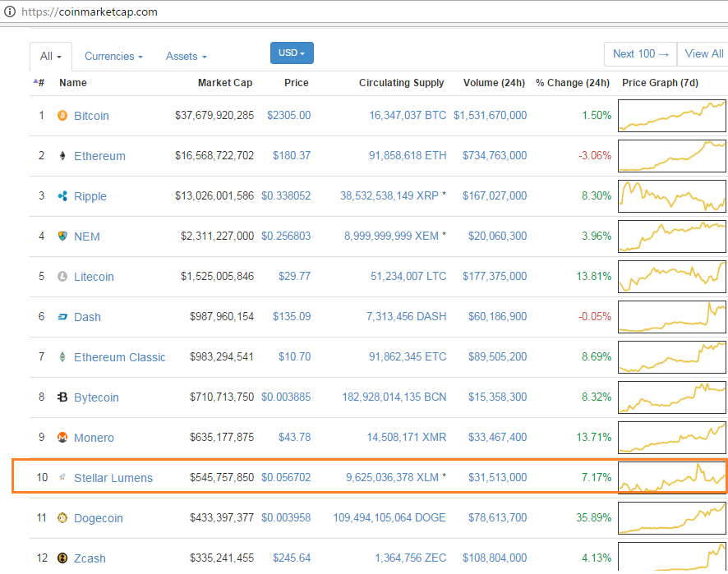This screenshot has width=728, height=574.
Task: Click the Ethereum Classic logo icon
Action: pyautogui.click(x=62, y=357)
